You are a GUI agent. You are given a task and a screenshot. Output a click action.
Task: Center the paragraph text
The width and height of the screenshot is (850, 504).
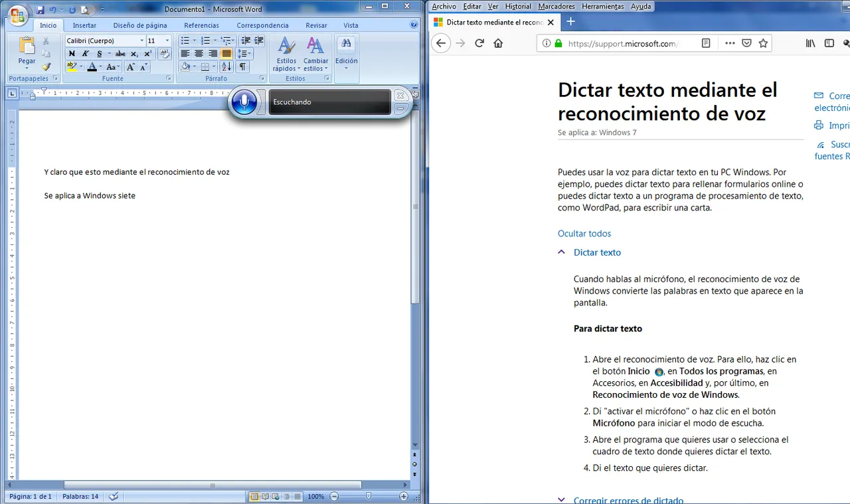pos(199,54)
